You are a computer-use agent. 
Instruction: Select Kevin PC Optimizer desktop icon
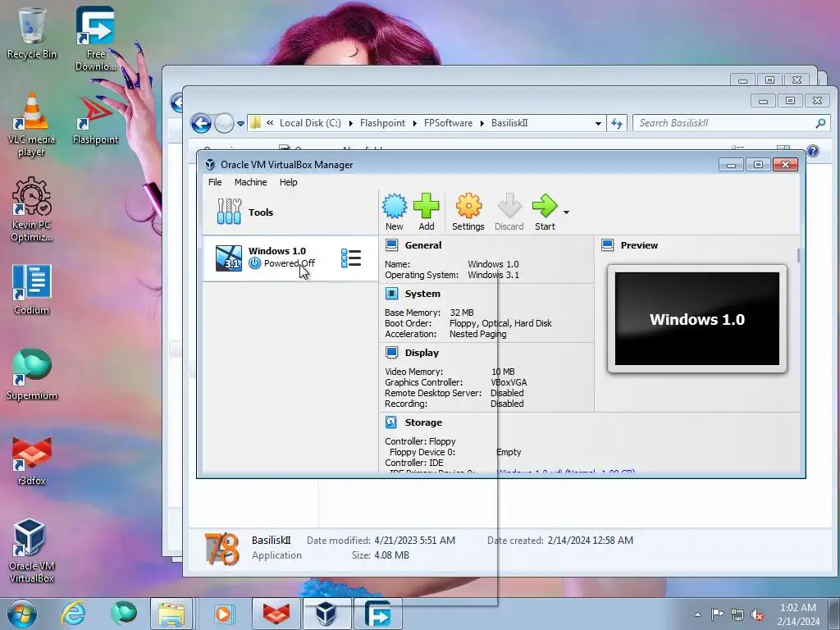(x=32, y=209)
